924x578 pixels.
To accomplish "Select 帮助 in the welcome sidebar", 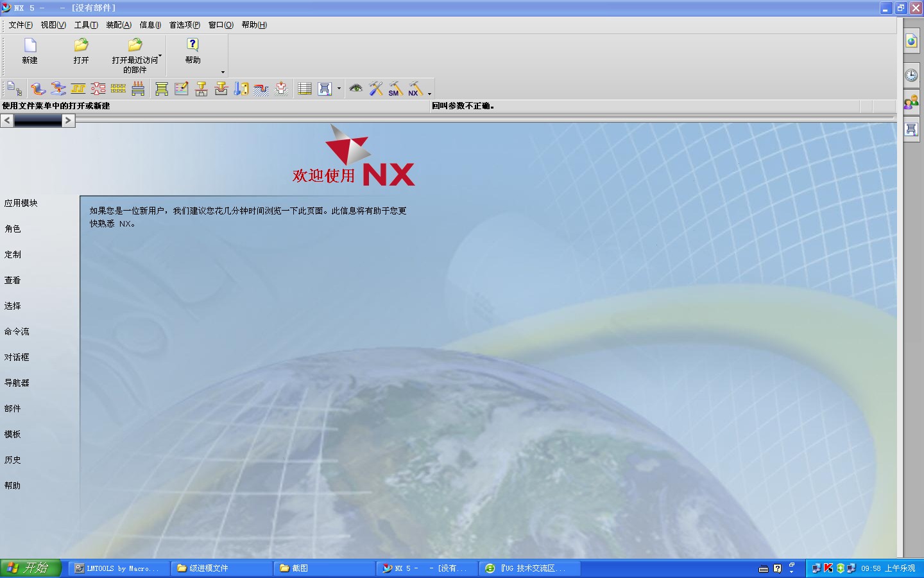I will (x=13, y=486).
